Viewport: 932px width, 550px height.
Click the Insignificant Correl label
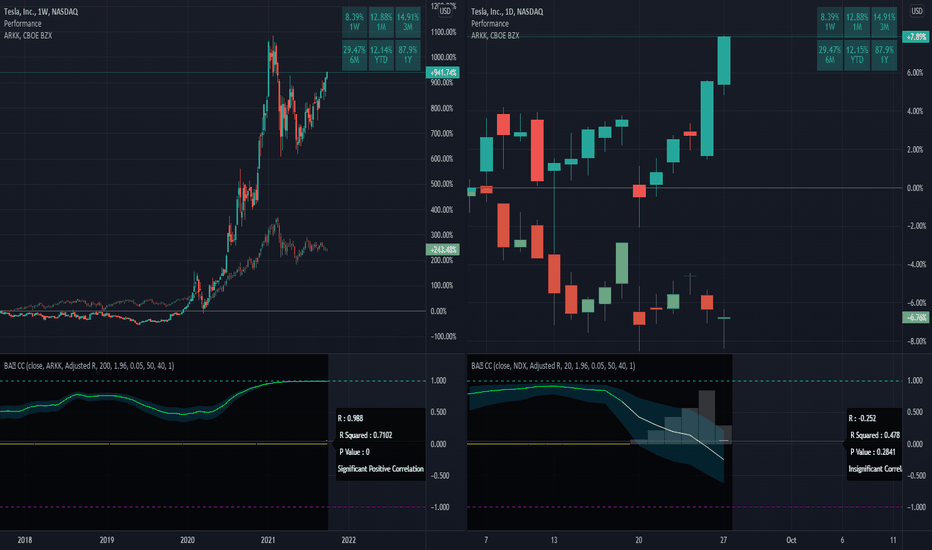point(875,469)
